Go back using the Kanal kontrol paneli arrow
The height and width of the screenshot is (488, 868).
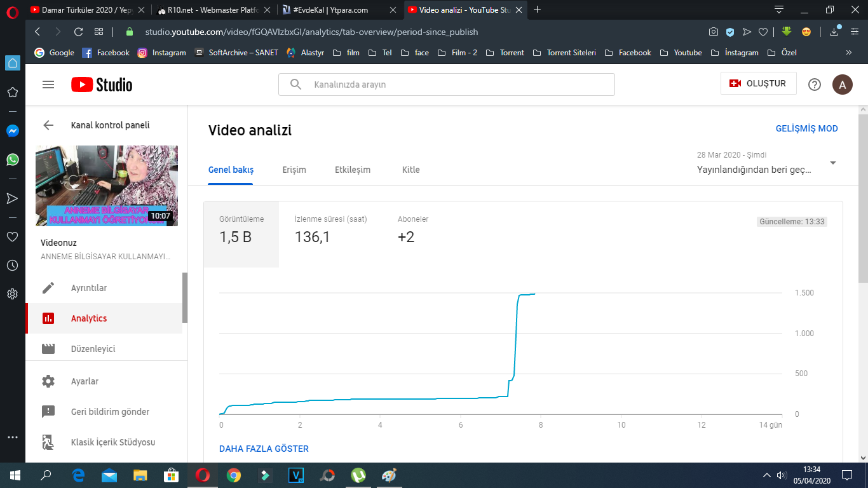[x=48, y=125]
